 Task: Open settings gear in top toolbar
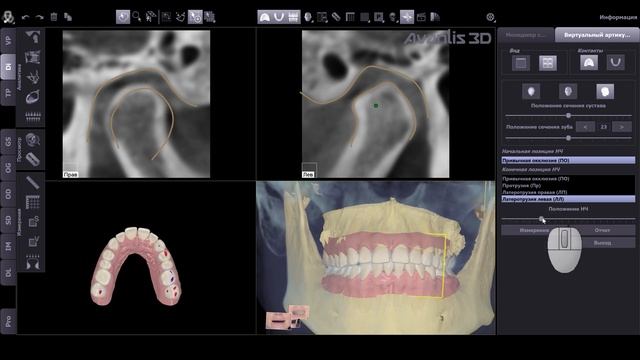click(x=491, y=17)
